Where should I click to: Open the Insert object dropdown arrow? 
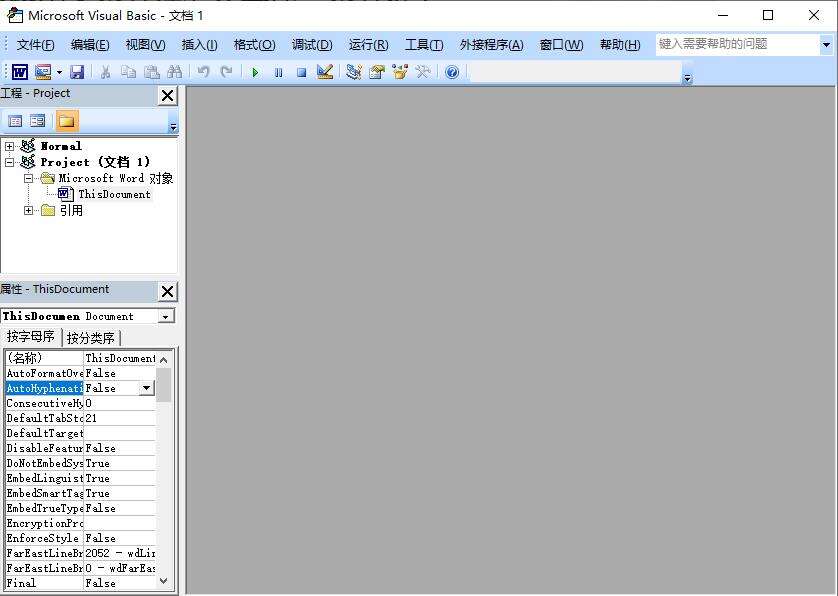pyautogui.click(x=59, y=72)
